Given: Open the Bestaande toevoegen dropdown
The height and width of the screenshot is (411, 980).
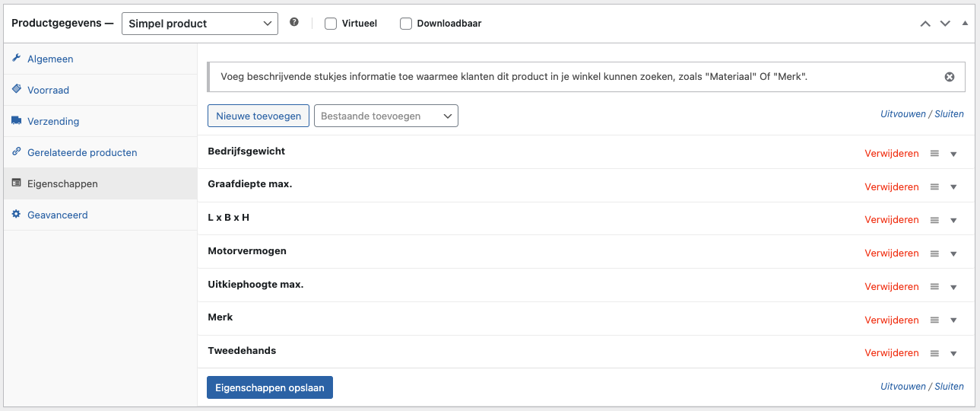Looking at the screenshot, I should [386, 116].
